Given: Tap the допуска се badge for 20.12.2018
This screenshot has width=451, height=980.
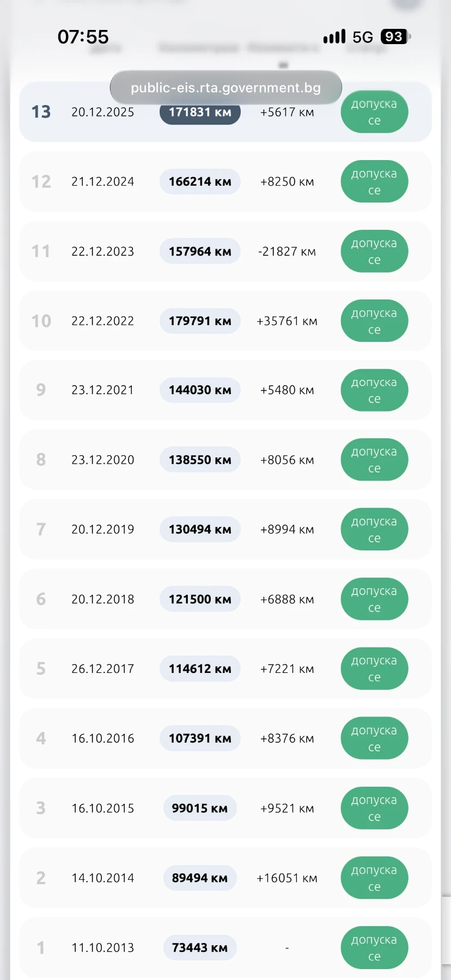Looking at the screenshot, I should pyautogui.click(x=374, y=599).
